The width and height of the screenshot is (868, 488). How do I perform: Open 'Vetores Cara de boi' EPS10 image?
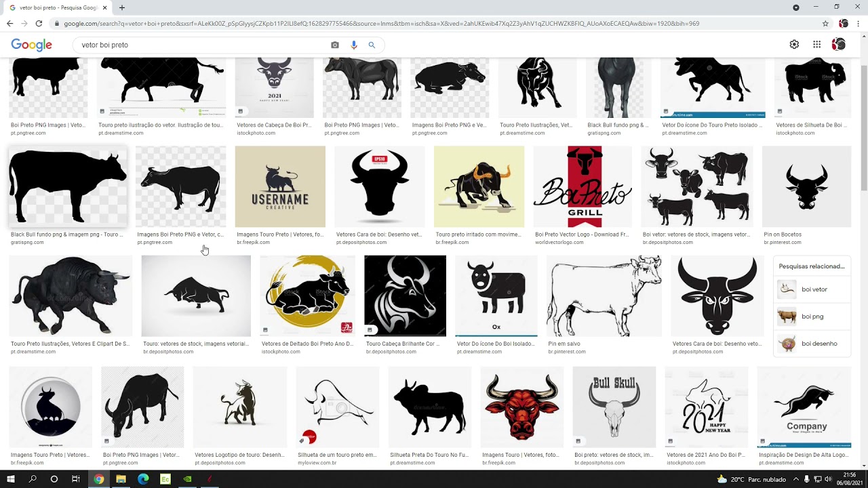[x=380, y=187]
